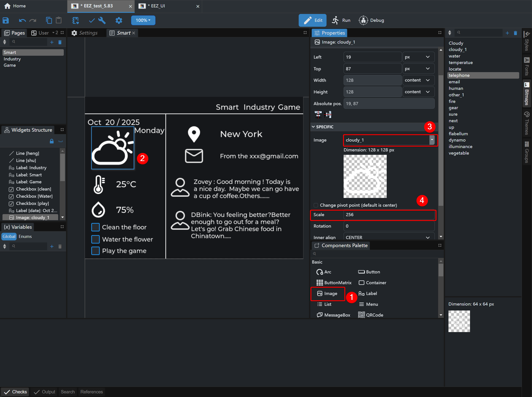Click the Run button
Screen dimensions: 532x397
coord(341,20)
